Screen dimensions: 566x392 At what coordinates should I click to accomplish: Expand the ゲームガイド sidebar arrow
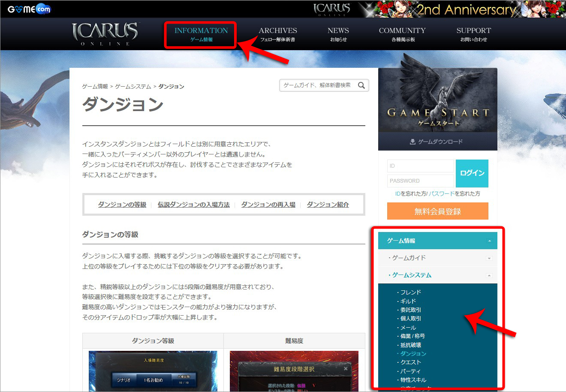pos(489,258)
